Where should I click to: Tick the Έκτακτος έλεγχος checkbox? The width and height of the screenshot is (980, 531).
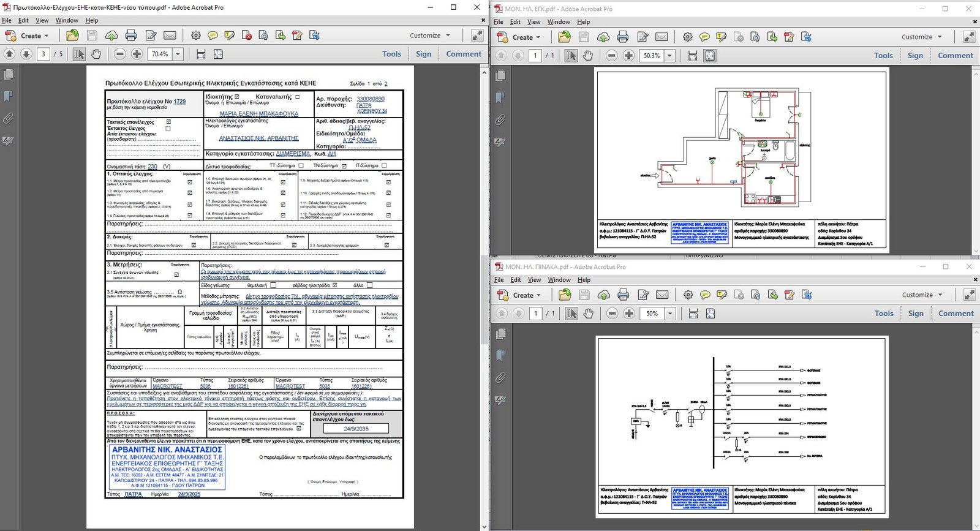point(168,129)
